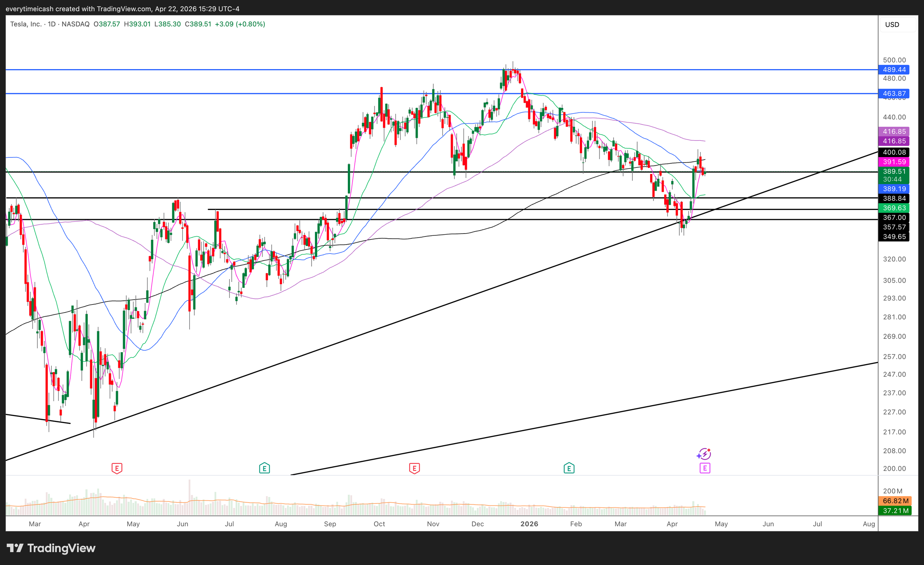The width and height of the screenshot is (924, 565).
Task: Click the black 349.65 price label
Action: click(894, 236)
